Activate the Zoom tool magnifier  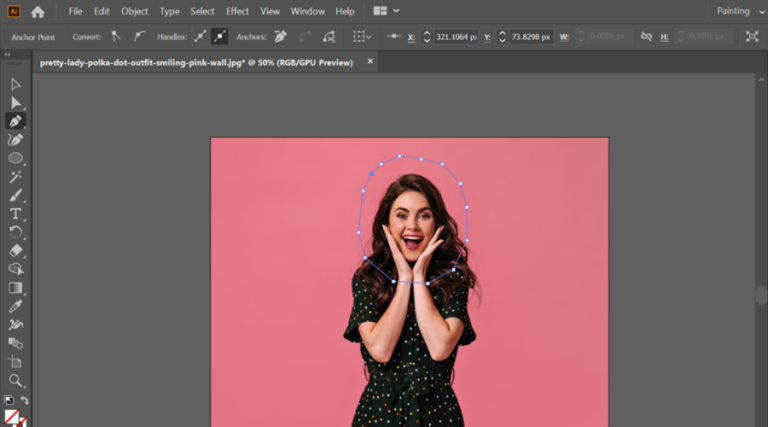tap(16, 380)
